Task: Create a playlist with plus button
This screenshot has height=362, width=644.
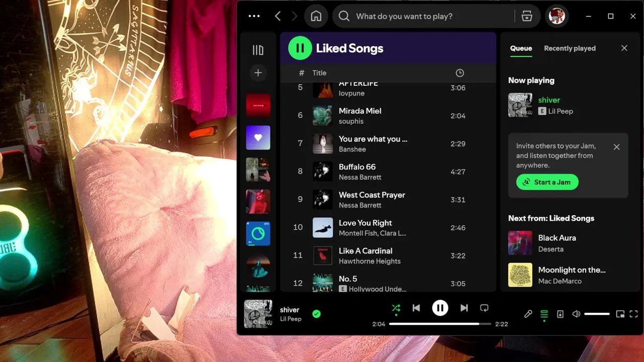Action: click(258, 73)
